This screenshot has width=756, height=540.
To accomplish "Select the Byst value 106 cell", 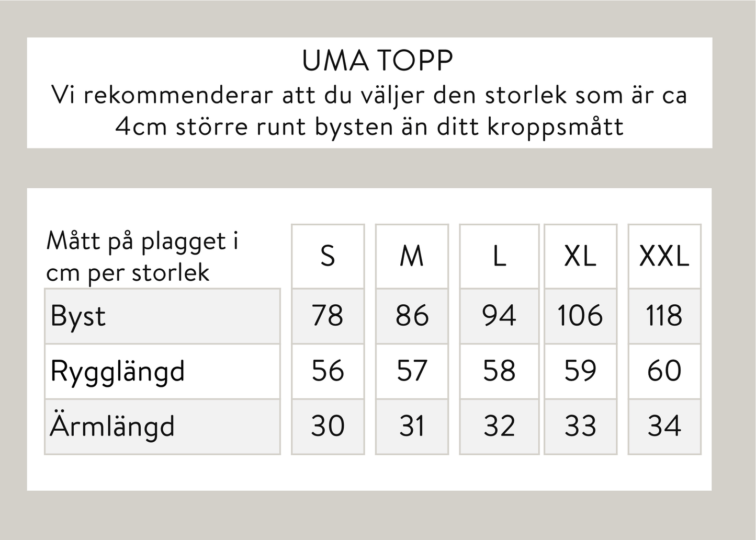I will [x=580, y=316].
